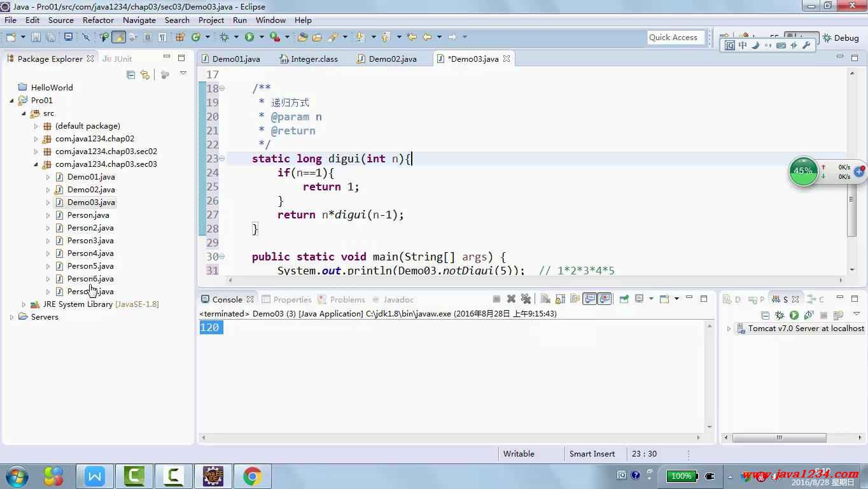
Task: Toggle Skip All Breakpoints toolbar icon
Action: tap(86, 38)
